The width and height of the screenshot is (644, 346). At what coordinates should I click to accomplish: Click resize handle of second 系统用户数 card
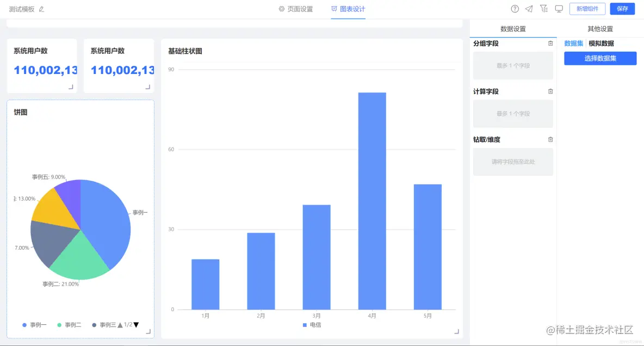point(148,86)
